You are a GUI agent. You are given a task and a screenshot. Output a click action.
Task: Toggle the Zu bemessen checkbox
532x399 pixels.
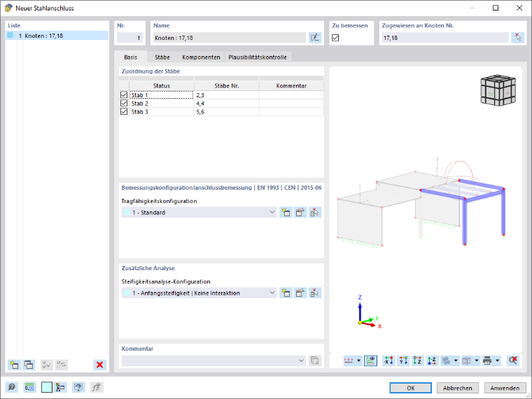point(335,38)
